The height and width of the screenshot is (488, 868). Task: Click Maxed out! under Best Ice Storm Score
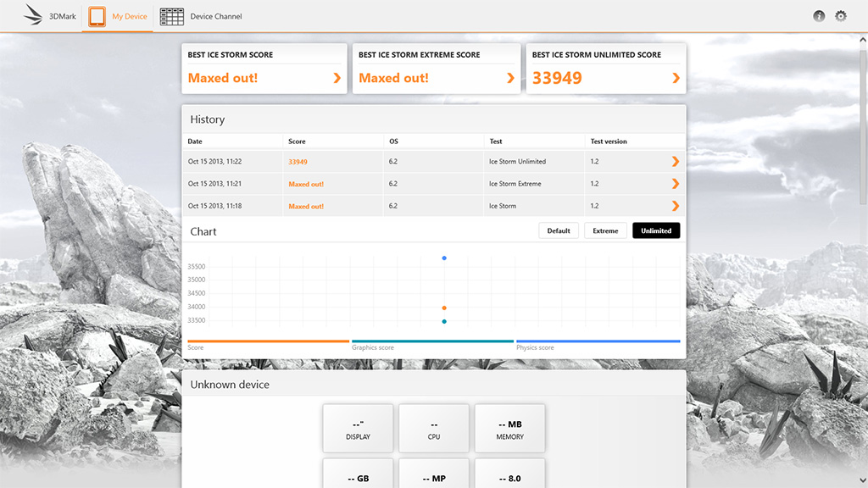[x=223, y=78]
